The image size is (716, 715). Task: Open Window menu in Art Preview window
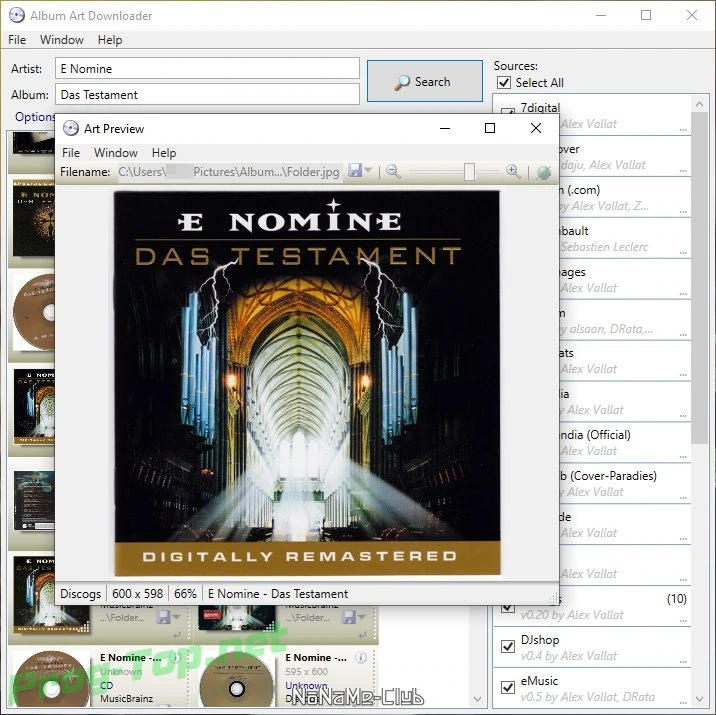[x=116, y=152]
